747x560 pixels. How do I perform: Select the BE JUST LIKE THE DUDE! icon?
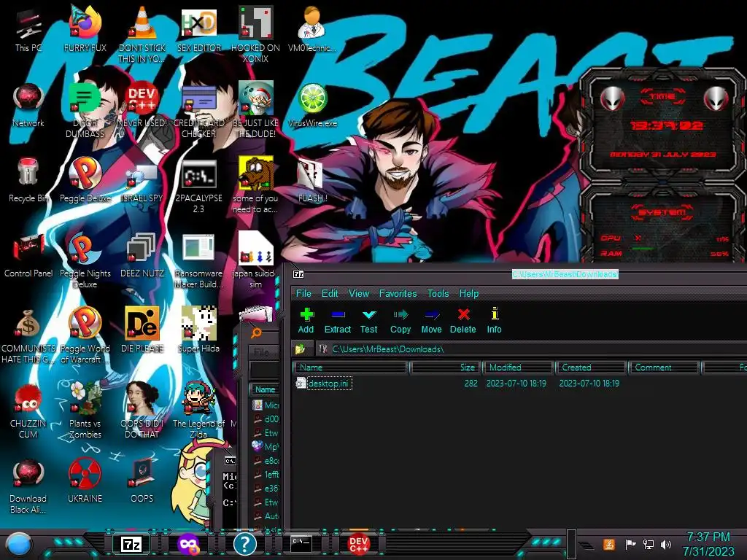click(x=255, y=111)
